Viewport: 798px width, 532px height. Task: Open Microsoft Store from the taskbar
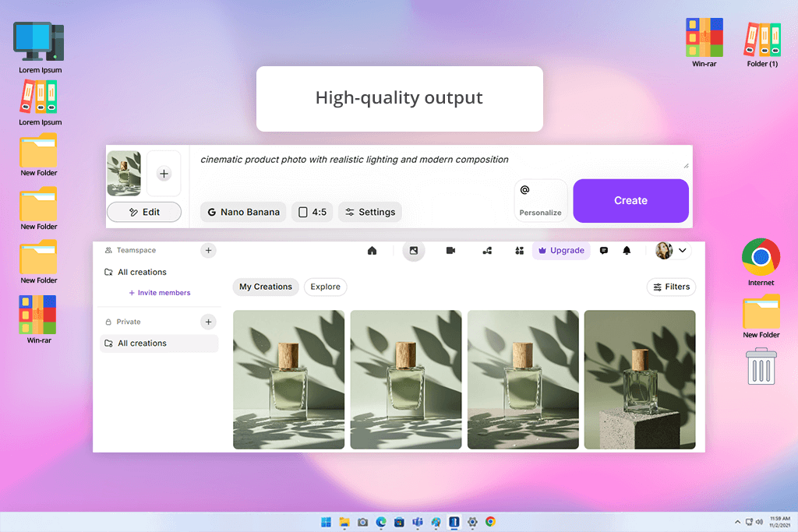point(400,522)
